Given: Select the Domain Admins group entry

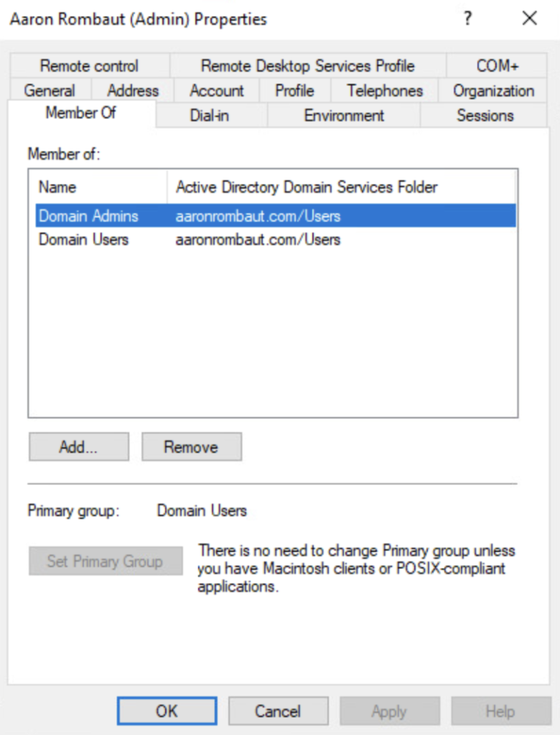Looking at the screenshot, I should click(88, 216).
